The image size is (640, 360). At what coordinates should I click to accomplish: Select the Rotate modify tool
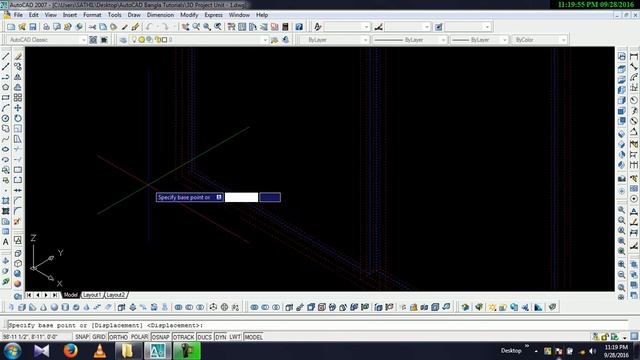pyautogui.click(x=18, y=118)
